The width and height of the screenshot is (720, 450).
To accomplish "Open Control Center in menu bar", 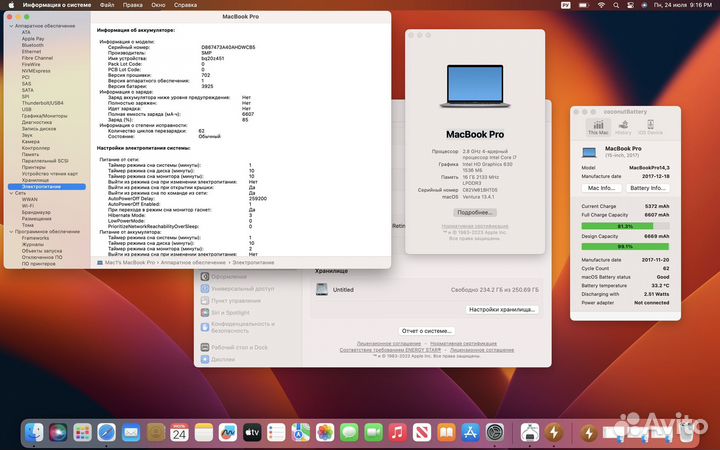I will pyautogui.click(x=630, y=5).
